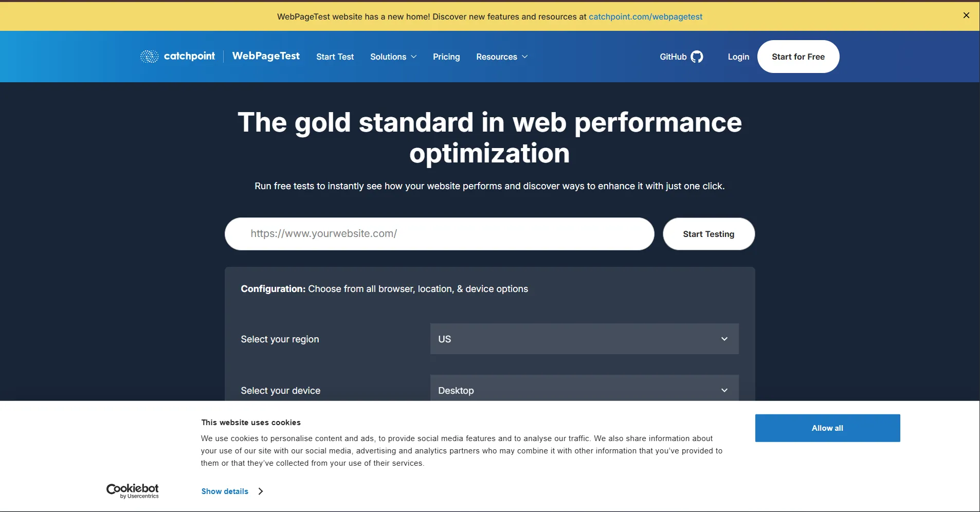Follow the catchpoint.com/webpagetest banner link

[645, 16]
